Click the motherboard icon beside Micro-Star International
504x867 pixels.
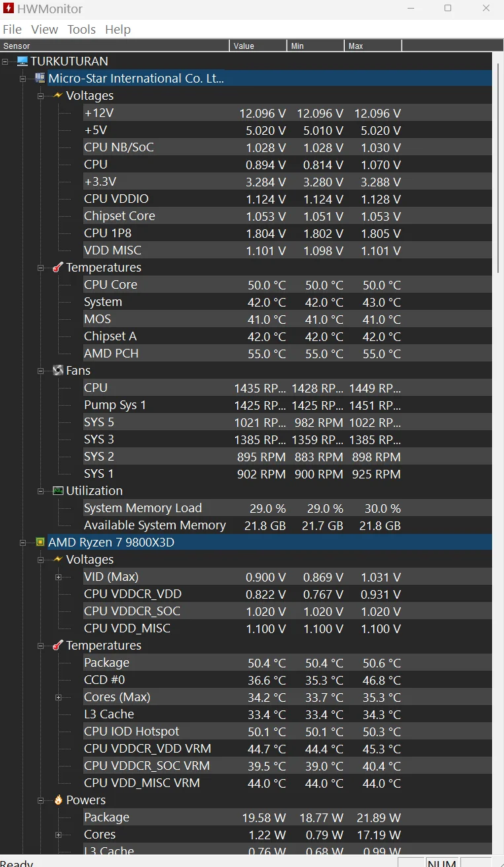40,79
